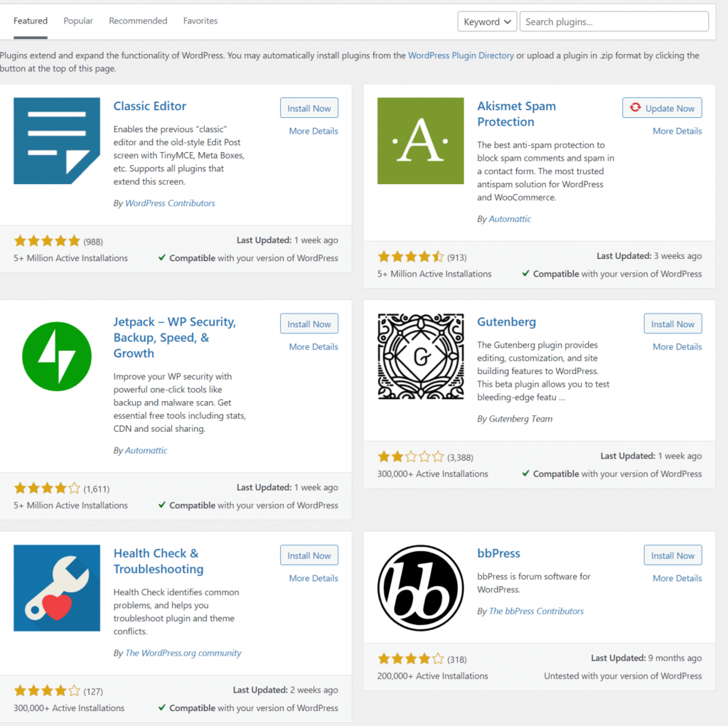Image resolution: width=728 pixels, height=726 pixels.
Task: Visit The bbPress Contributors author link
Action: coord(536,612)
